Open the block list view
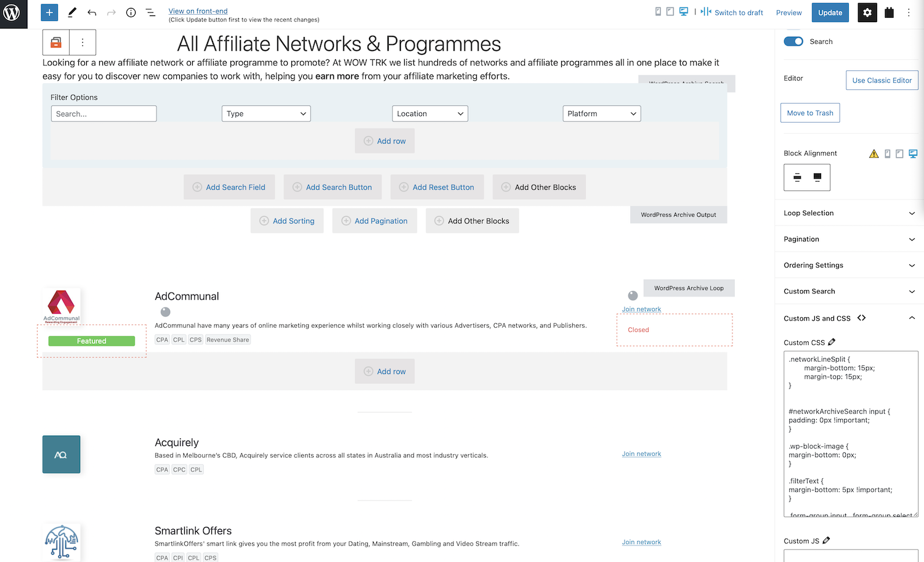The height and width of the screenshot is (562, 924). pos(150,12)
